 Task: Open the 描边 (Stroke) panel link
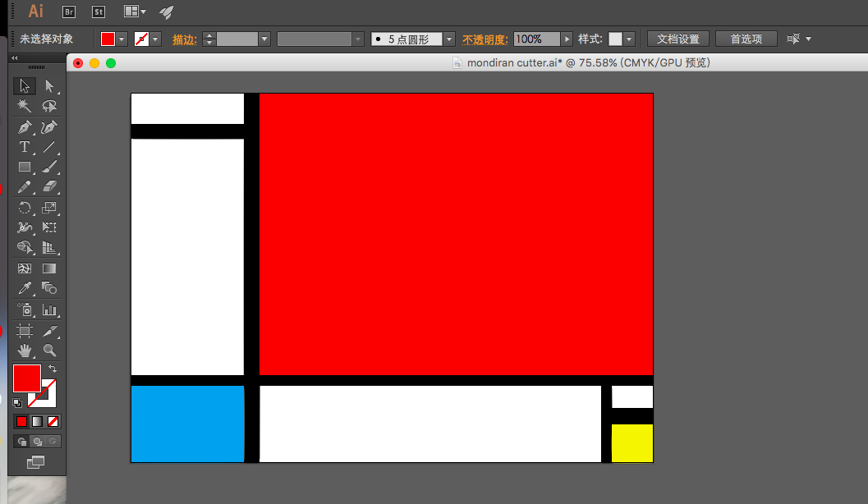point(184,39)
